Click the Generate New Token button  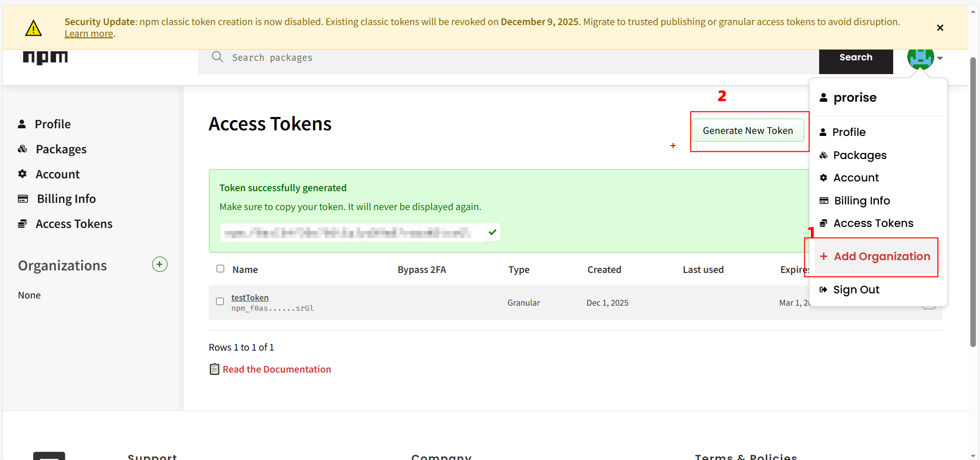click(x=748, y=130)
